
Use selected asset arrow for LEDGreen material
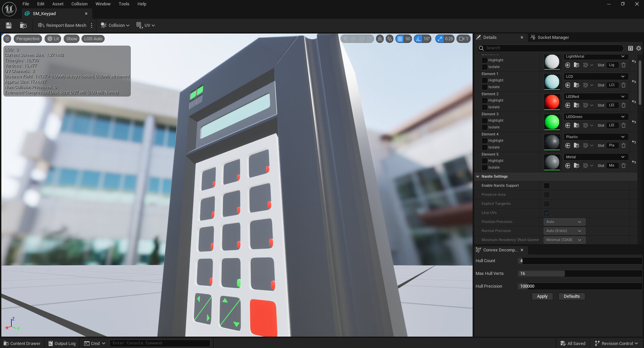click(568, 126)
